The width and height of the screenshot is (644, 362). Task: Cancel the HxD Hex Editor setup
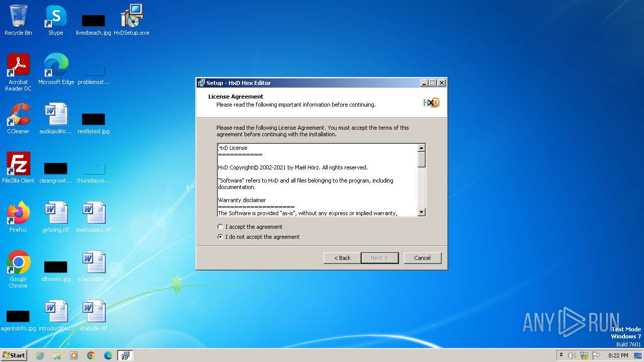click(x=423, y=258)
